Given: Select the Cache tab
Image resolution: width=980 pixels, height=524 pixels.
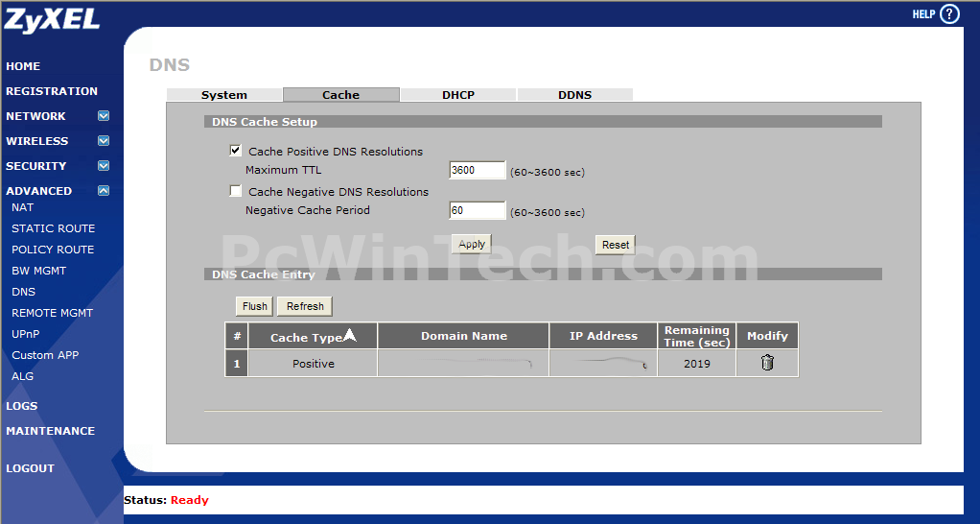Looking at the screenshot, I should click(340, 94).
